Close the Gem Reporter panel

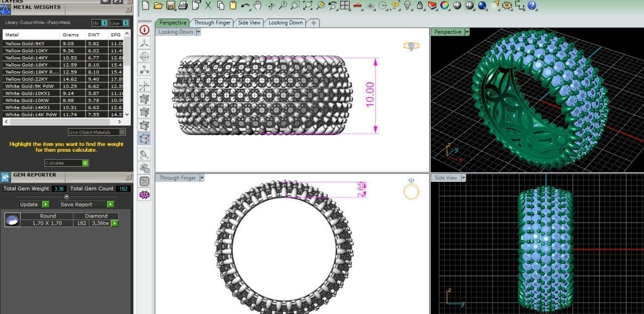[128, 177]
